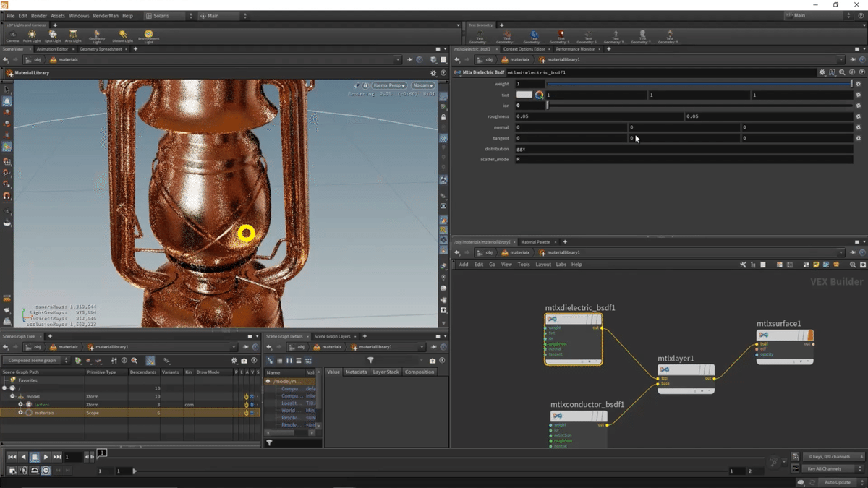Open the tint color picker wheel
868x488 pixels.
(x=539, y=95)
